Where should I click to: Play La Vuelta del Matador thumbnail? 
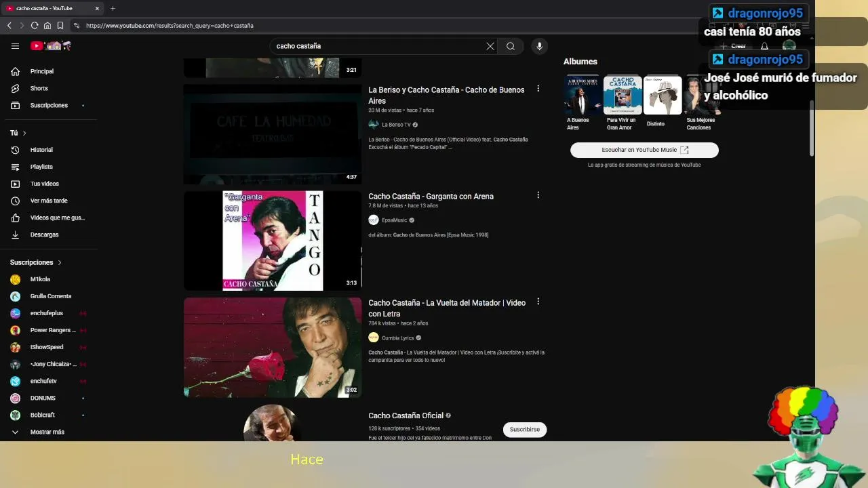point(273,347)
